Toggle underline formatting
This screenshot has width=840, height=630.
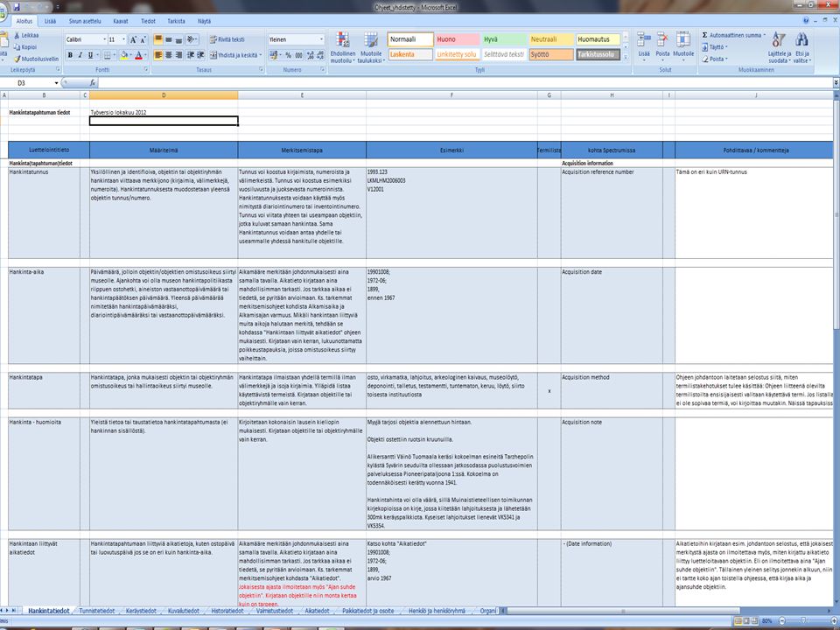(x=90, y=55)
